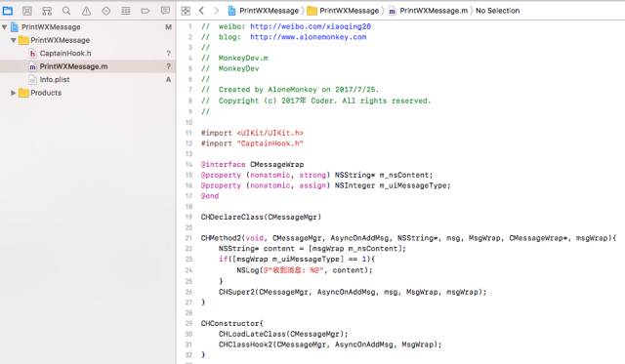Open the Debug navigator

[x=126, y=11]
